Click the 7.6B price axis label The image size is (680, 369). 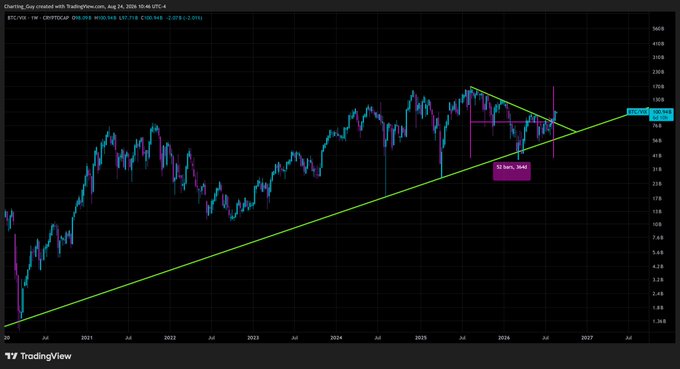(657, 238)
